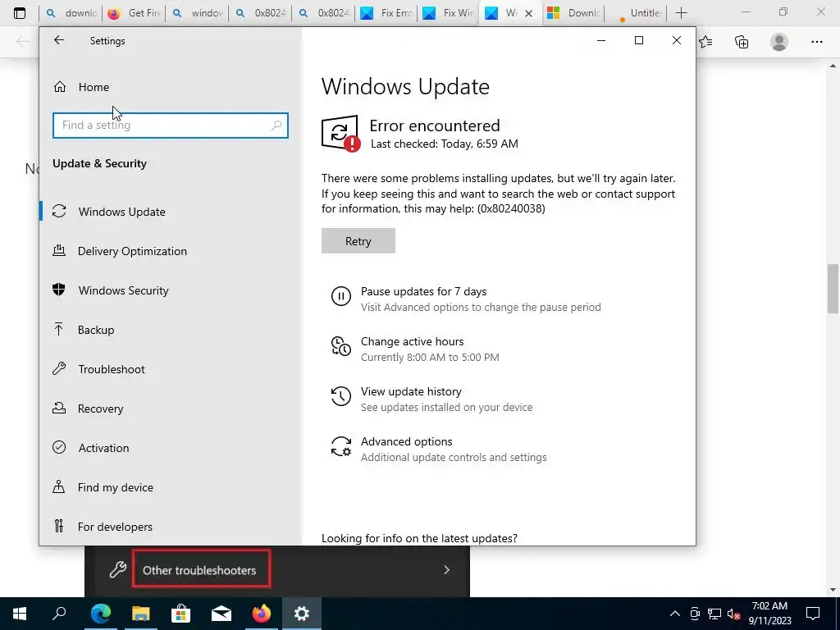840x630 pixels.
Task: Open the Windows Start menu
Action: pos(20,614)
